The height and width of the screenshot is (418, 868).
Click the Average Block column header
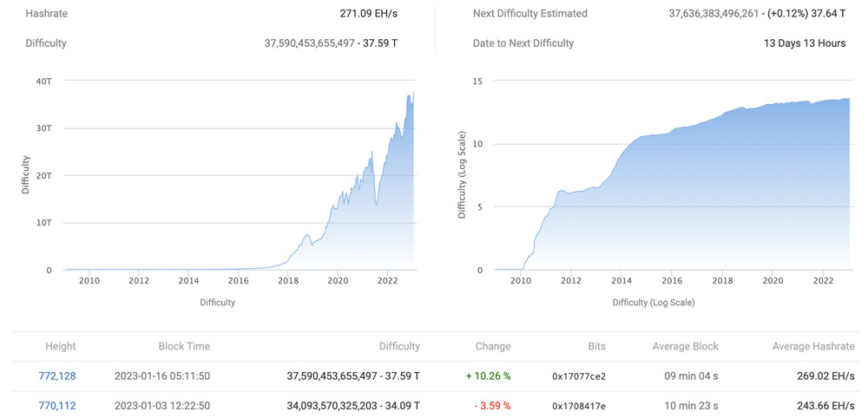[685, 346]
